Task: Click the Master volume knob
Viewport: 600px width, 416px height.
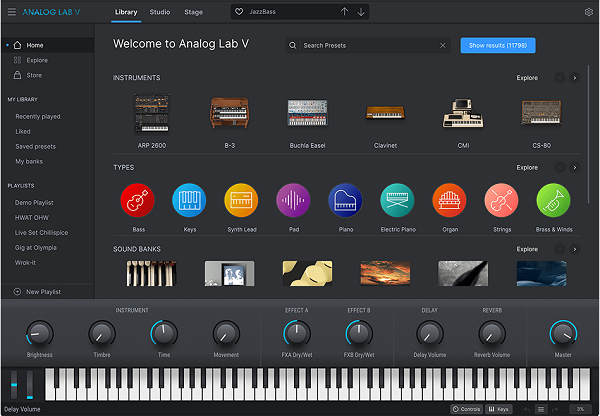Action: 563,334
